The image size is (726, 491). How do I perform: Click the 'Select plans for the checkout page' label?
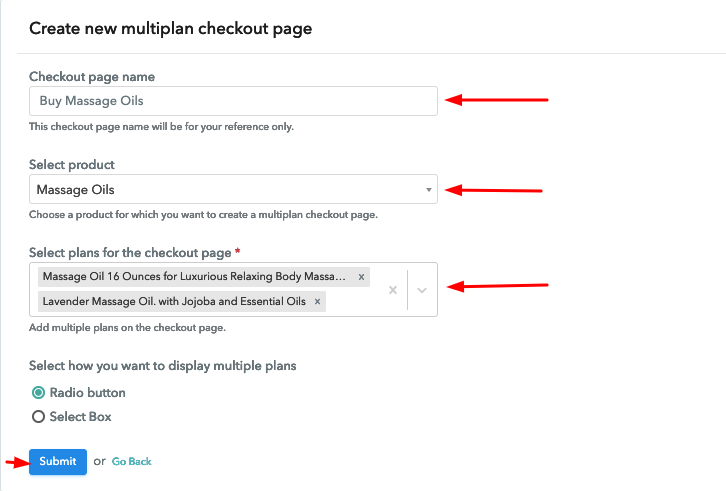(130, 252)
